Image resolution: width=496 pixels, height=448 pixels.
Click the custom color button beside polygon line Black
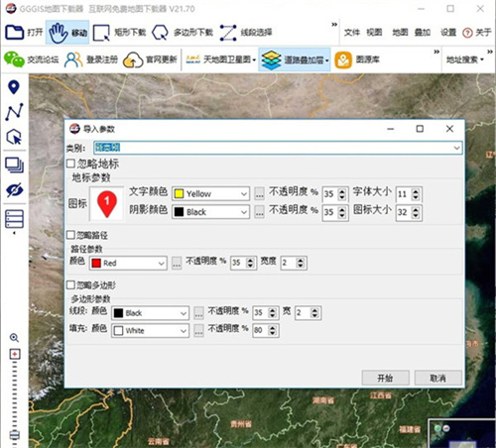tap(198, 313)
